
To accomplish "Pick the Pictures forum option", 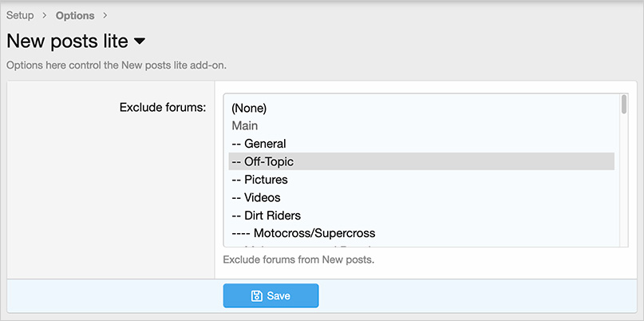I will (259, 180).
